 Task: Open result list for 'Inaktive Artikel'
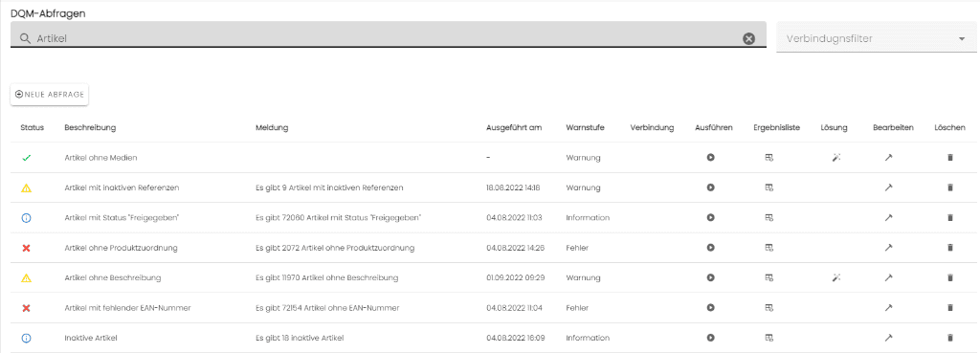(x=769, y=338)
